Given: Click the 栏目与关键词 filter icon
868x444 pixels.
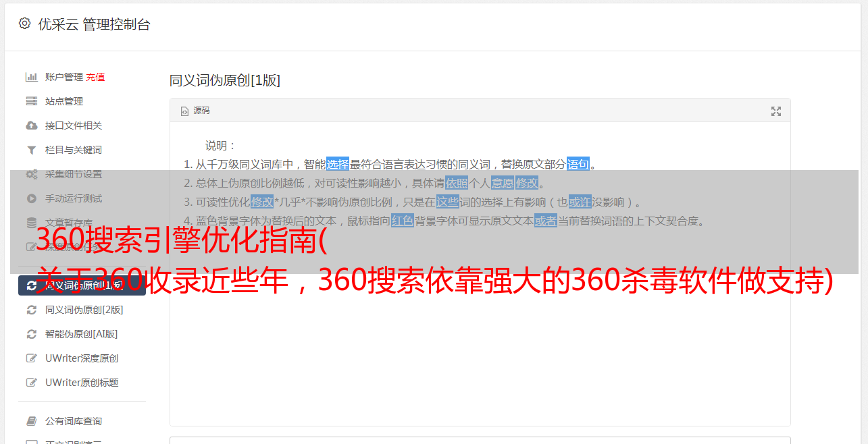Looking at the screenshot, I should 31,150.
